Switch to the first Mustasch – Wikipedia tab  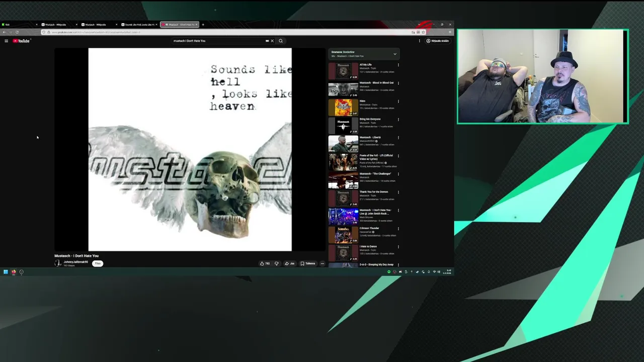tap(59, 24)
